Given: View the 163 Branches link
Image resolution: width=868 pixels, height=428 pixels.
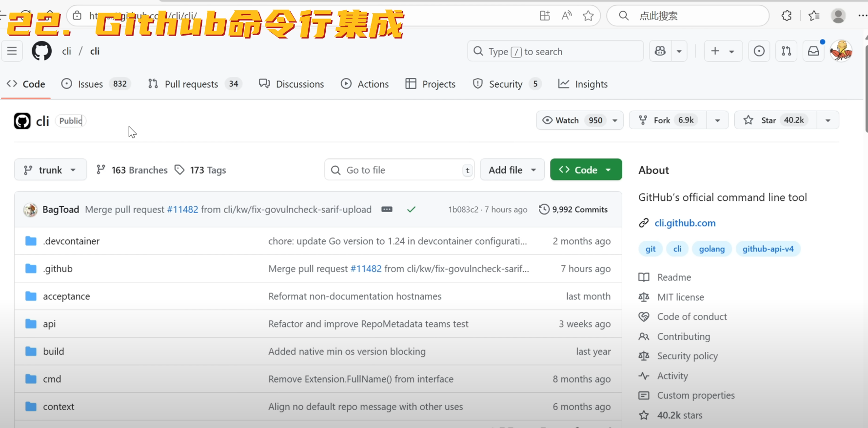Looking at the screenshot, I should (132, 170).
